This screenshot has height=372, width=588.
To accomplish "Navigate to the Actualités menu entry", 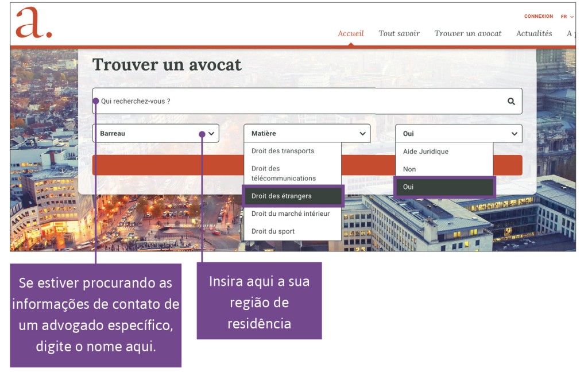I will [x=533, y=33].
